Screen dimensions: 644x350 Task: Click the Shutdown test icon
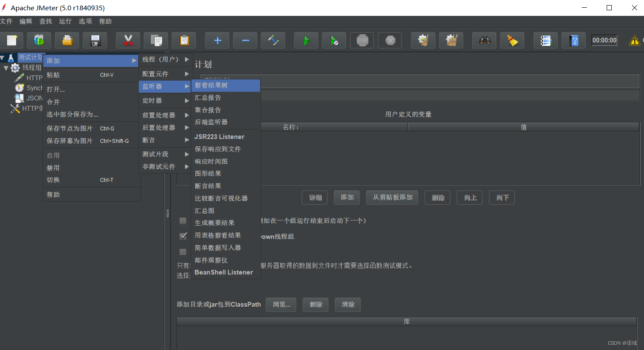[x=390, y=40]
